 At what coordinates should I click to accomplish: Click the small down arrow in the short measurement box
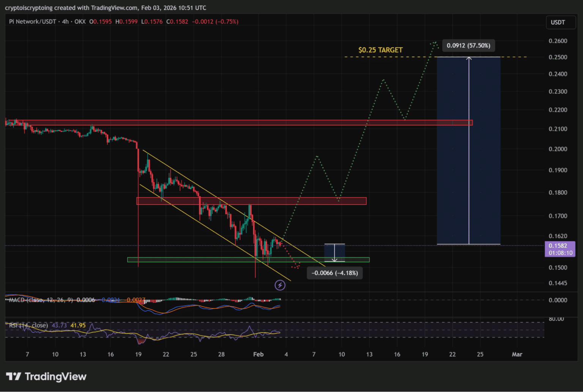pyautogui.click(x=334, y=260)
